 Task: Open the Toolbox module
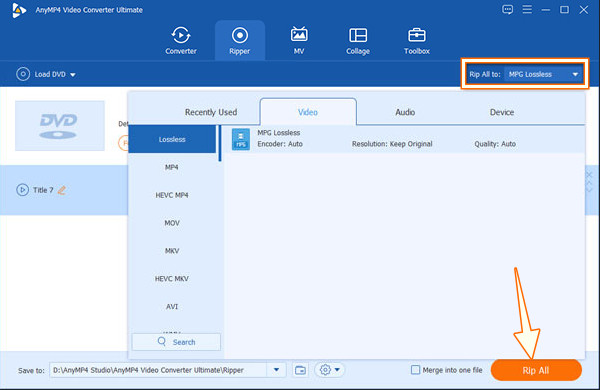coord(417,41)
